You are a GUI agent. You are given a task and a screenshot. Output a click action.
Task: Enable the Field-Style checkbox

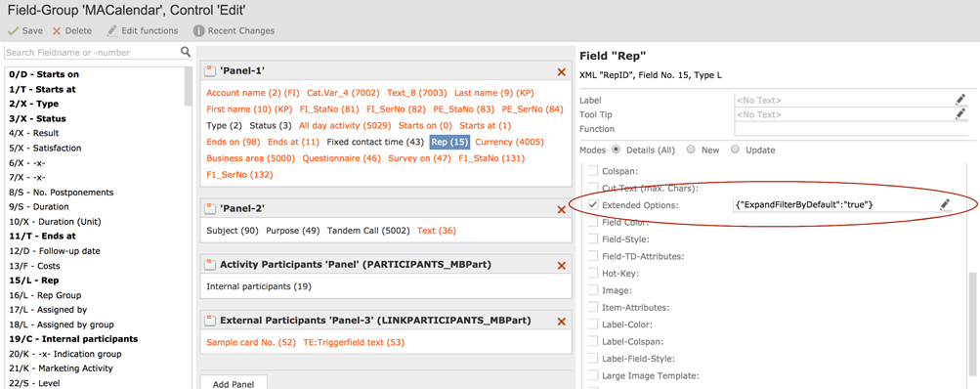coord(592,238)
